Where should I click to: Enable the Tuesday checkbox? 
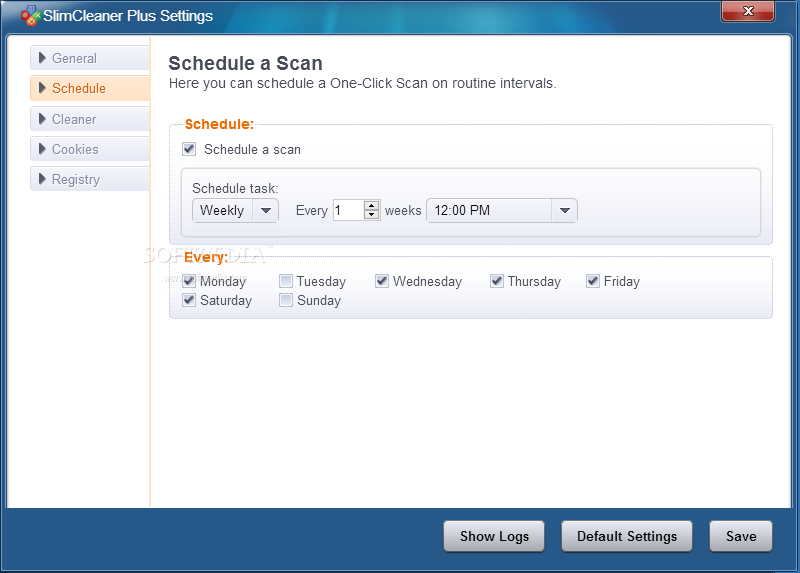click(286, 281)
